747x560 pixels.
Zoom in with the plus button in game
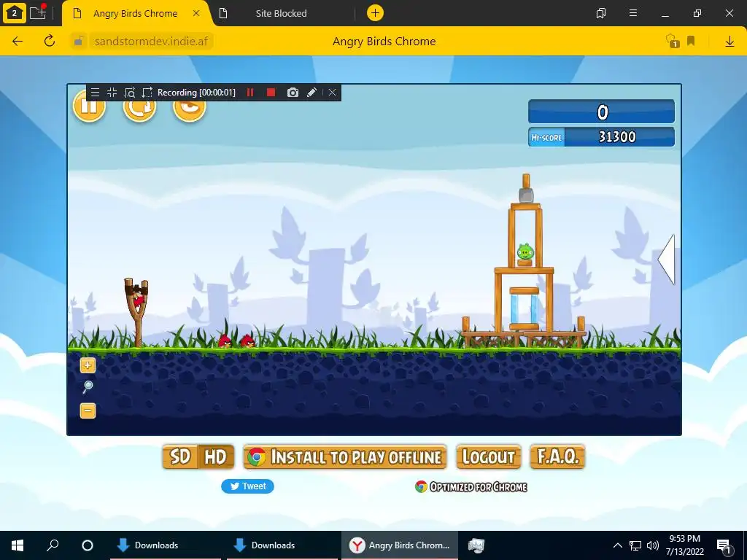point(88,365)
